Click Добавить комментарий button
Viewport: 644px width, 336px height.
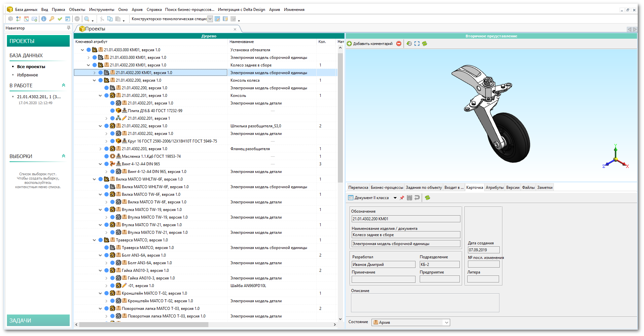pyautogui.click(x=370, y=44)
